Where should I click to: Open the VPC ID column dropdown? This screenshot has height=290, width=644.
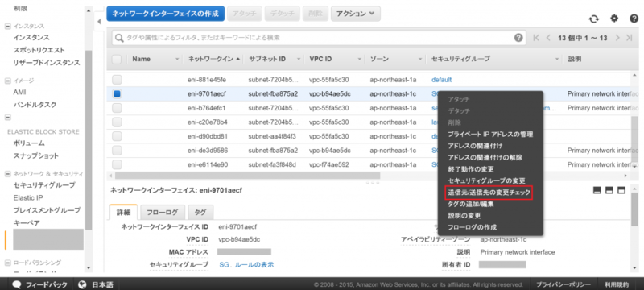tap(360, 59)
